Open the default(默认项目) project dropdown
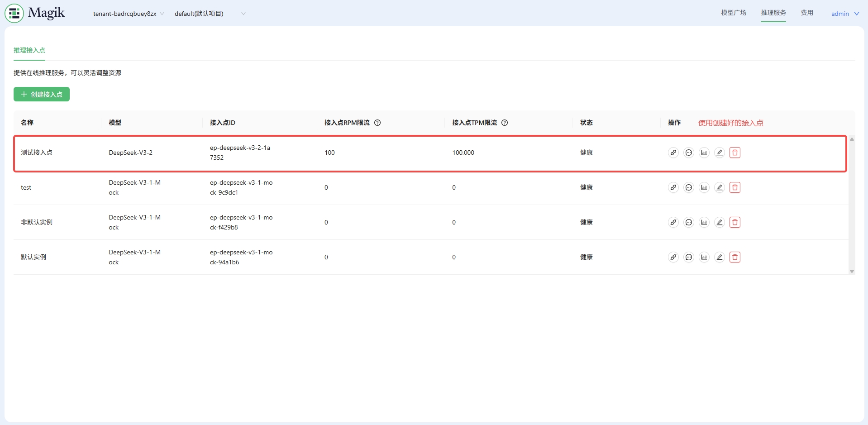868x425 pixels. (210, 14)
